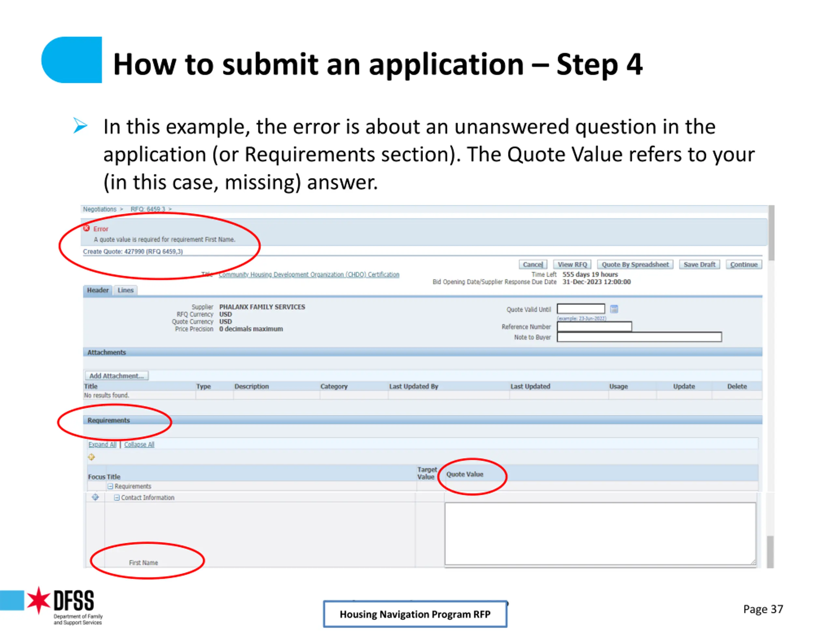Click the Note to Buyer field
Screen dimensions: 834x644
click(x=639, y=337)
